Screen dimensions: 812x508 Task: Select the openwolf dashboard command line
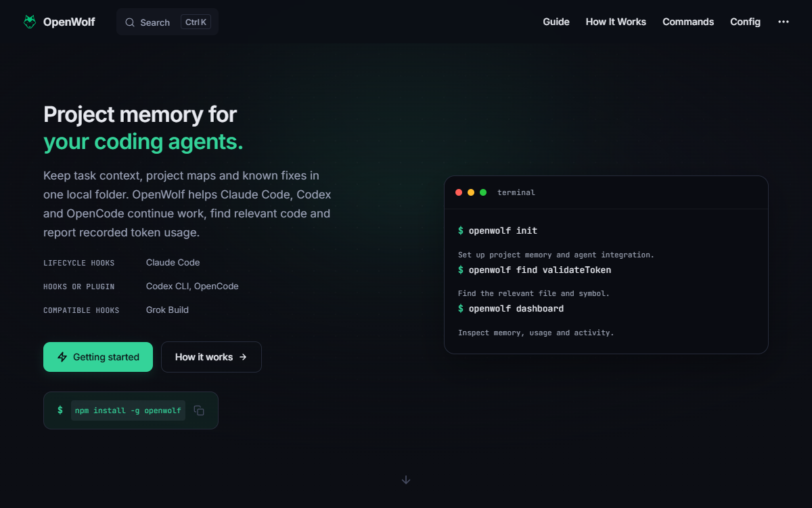tap(511, 309)
